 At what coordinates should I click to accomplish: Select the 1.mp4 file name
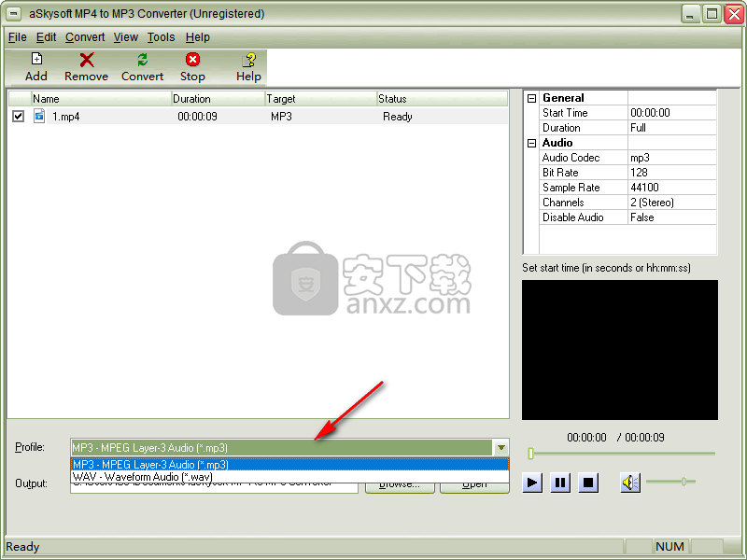[x=65, y=117]
